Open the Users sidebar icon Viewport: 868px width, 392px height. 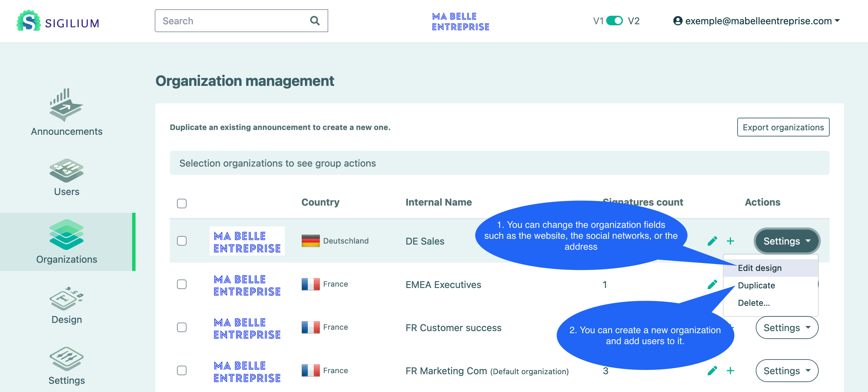(66, 170)
